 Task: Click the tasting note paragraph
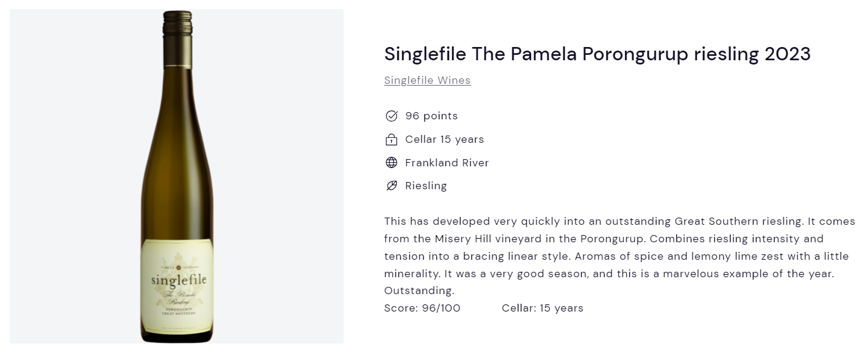pos(619,256)
